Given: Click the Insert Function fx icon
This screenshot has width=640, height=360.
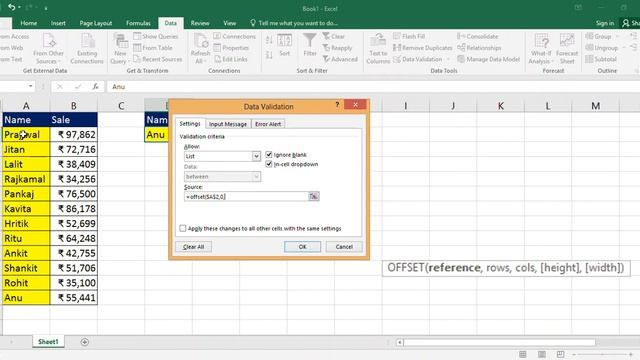Looking at the screenshot, I should pyautogui.click(x=95, y=87).
